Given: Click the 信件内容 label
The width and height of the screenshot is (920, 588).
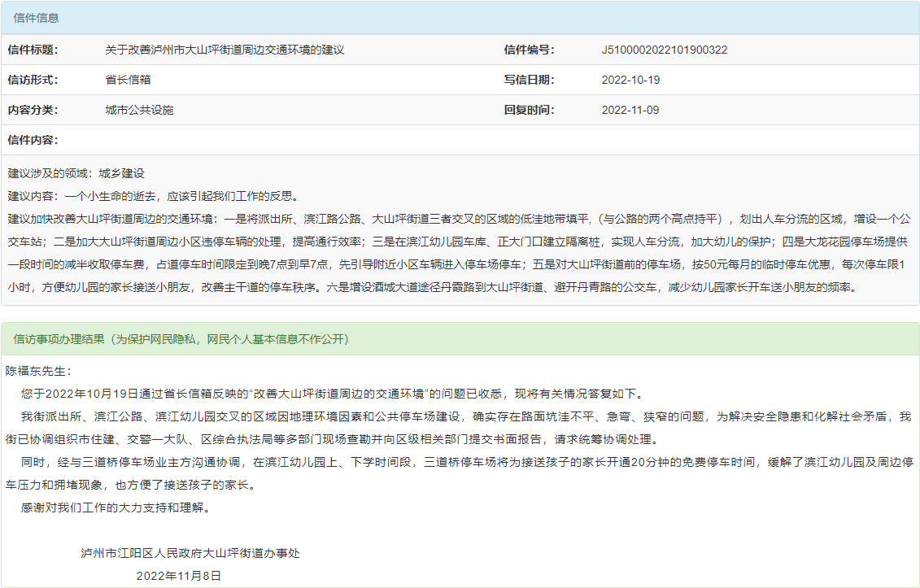Looking at the screenshot, I should tap(33, 140).
